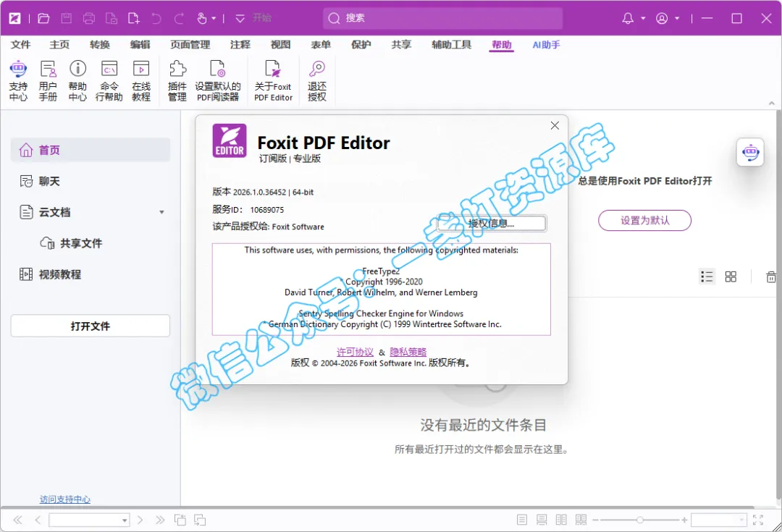The height and width of the screenshot is (532, 782).
Task: Switch to the Home (主页) tab
Action: pos(59,44)
